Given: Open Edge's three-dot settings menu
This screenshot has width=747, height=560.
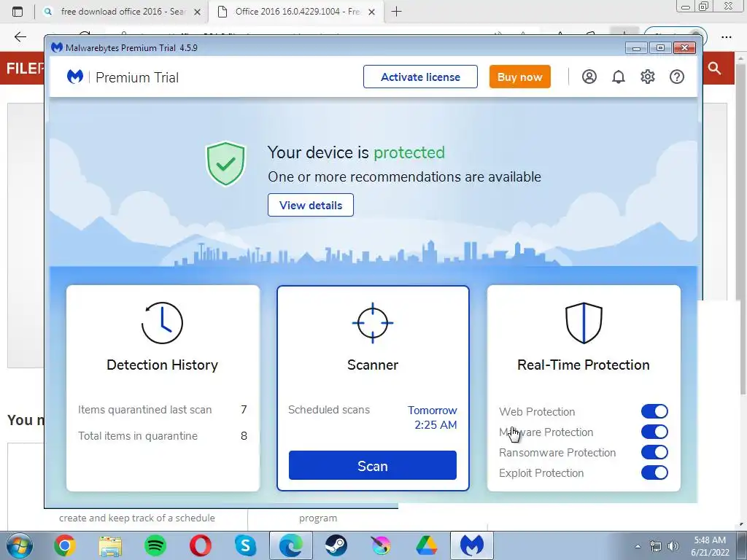Looking at the screenshot, I should (x=727, y=36).
